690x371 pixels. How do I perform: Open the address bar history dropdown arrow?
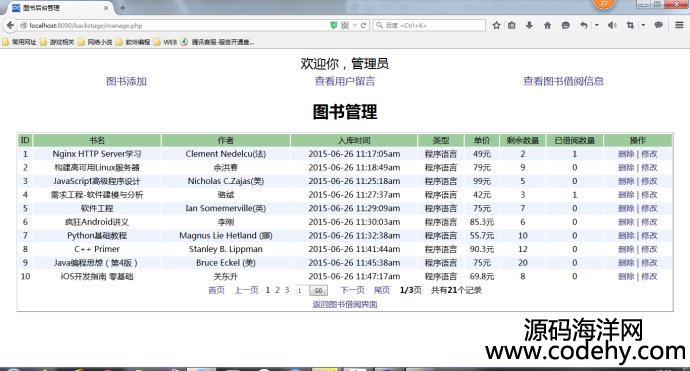click(x=355, y=26)
